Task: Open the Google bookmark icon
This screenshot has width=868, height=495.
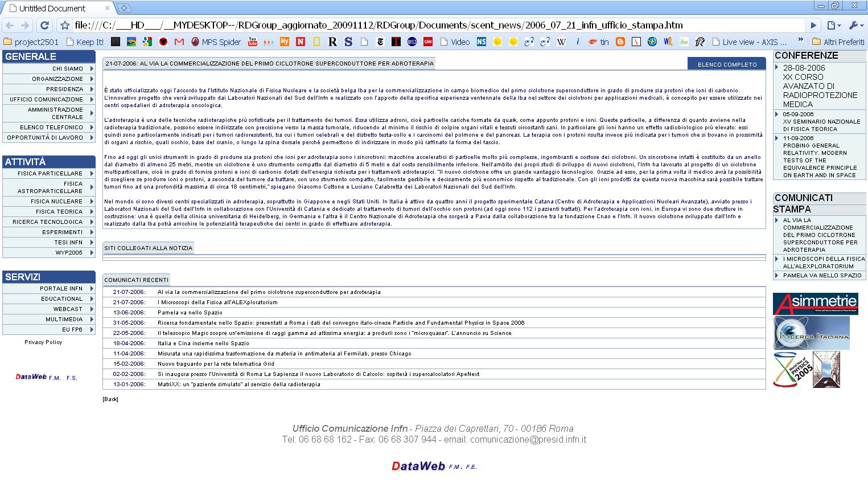Action: point(147,42)
